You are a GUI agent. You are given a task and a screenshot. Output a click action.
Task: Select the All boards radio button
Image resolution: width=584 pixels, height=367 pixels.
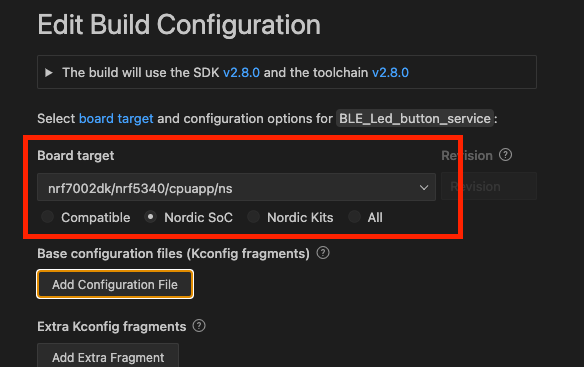[354, 216]
